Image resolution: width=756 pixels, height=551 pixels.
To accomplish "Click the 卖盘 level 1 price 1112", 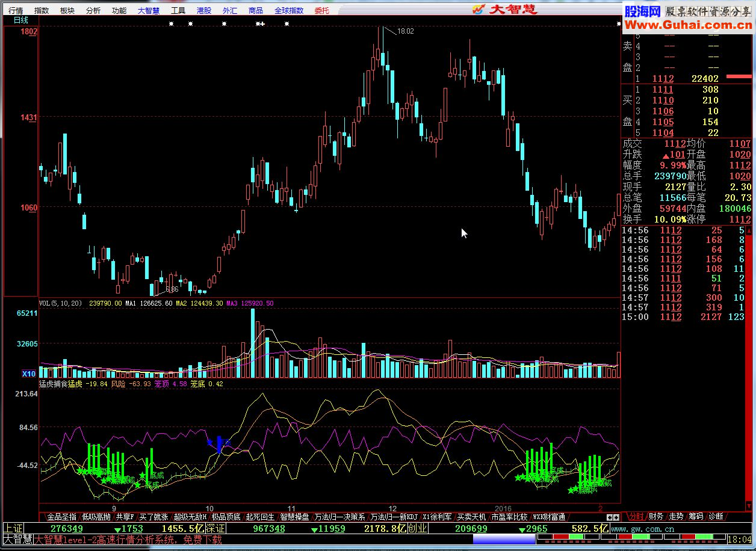I will point(663,79).
